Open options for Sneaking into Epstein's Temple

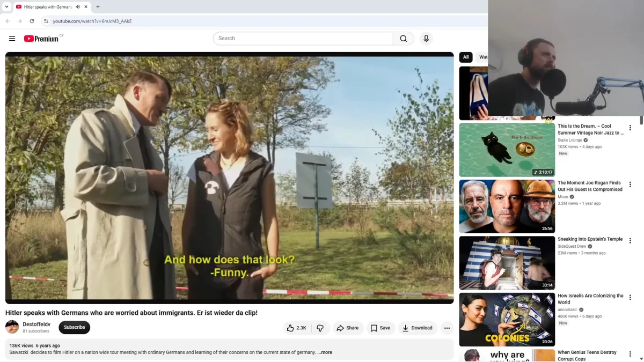[630, 241]
